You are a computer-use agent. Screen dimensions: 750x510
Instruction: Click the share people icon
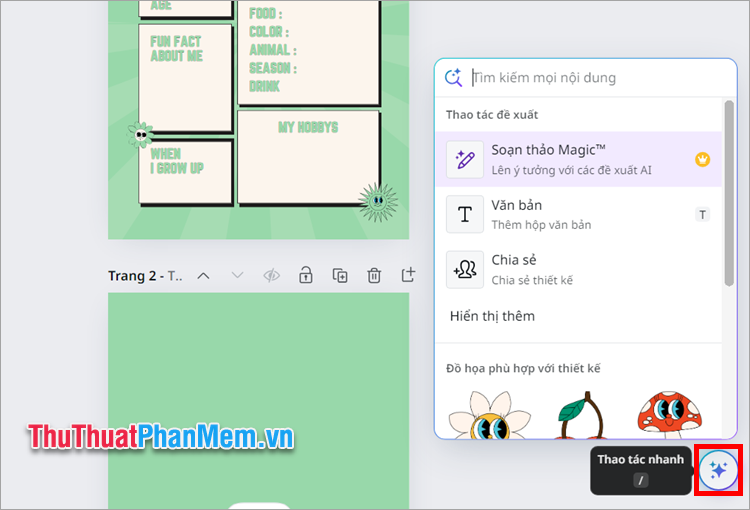465,269
